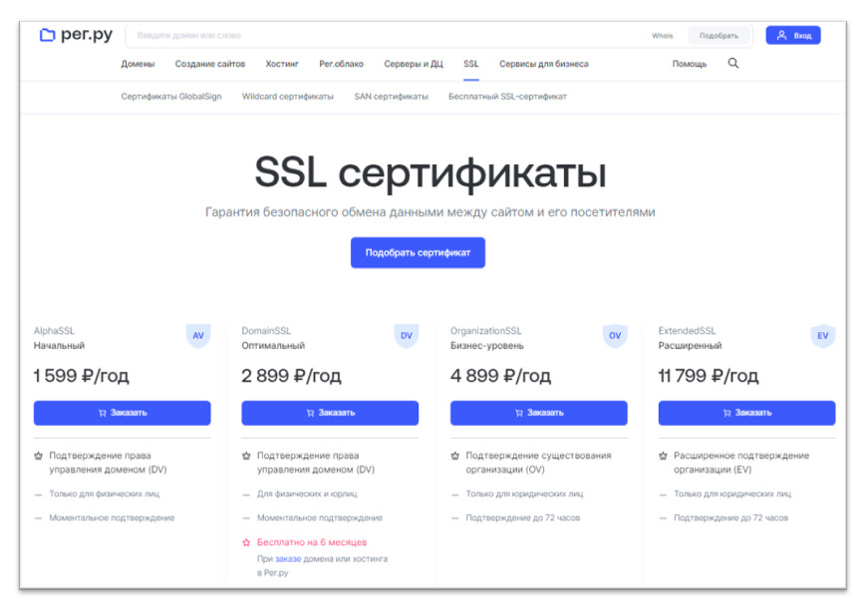Click the Whois link in search bar
The image size is (868, 612).
(663, 36)
